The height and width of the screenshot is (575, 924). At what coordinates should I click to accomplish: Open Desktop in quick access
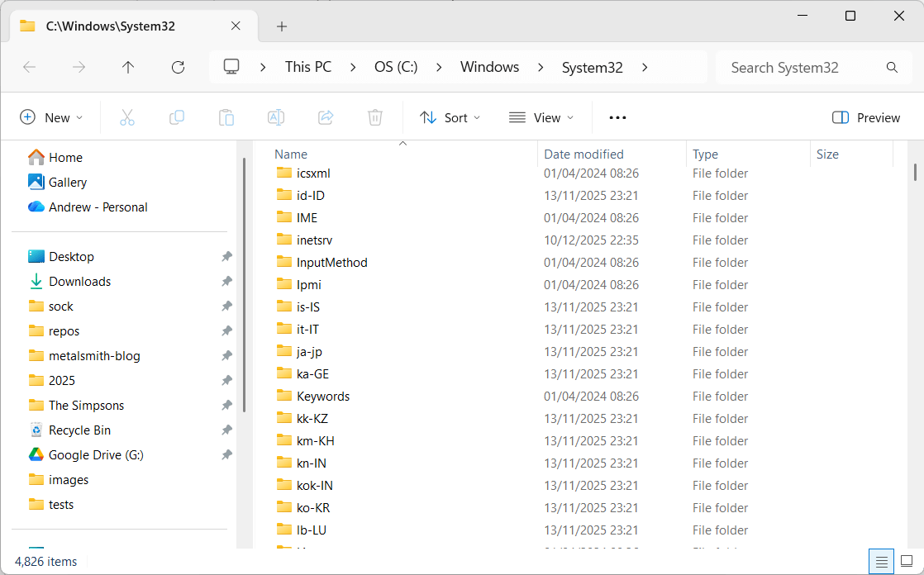click(x=61, y=257)
